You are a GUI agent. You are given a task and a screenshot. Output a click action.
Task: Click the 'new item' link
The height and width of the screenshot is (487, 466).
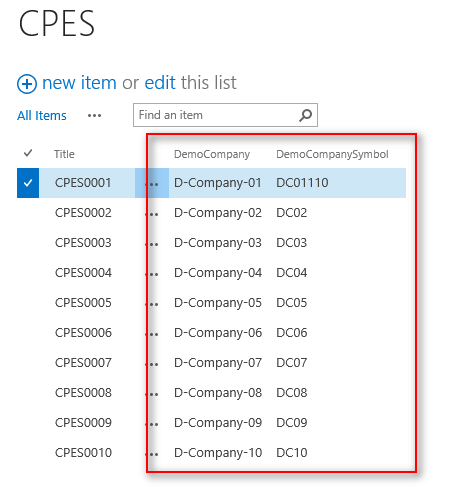pyautogui.click(x=79, y=83)
